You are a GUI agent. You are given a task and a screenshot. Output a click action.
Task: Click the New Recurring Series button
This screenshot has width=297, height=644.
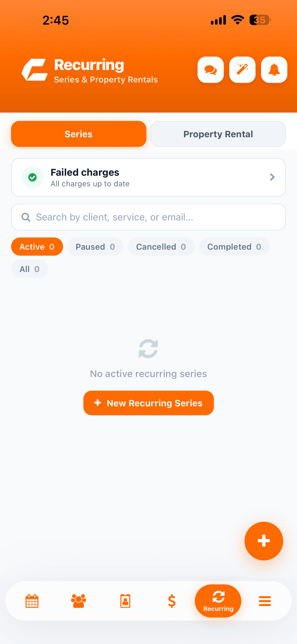[148, 403]
